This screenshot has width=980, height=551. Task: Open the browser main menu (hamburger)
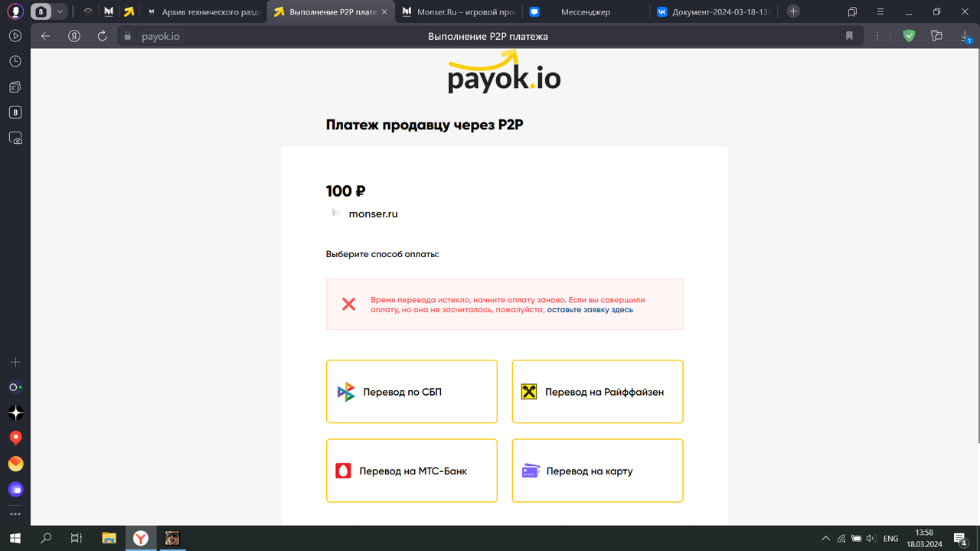tap(880, 11)
